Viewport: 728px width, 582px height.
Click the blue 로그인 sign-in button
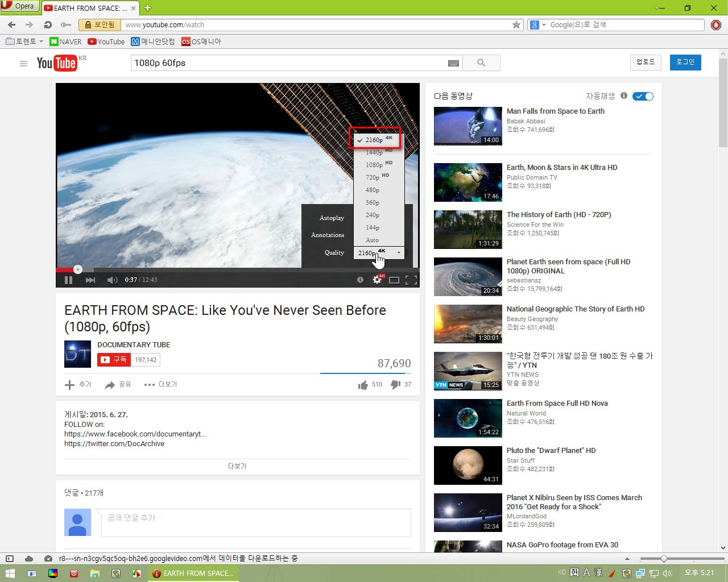[x=685, y=62]
